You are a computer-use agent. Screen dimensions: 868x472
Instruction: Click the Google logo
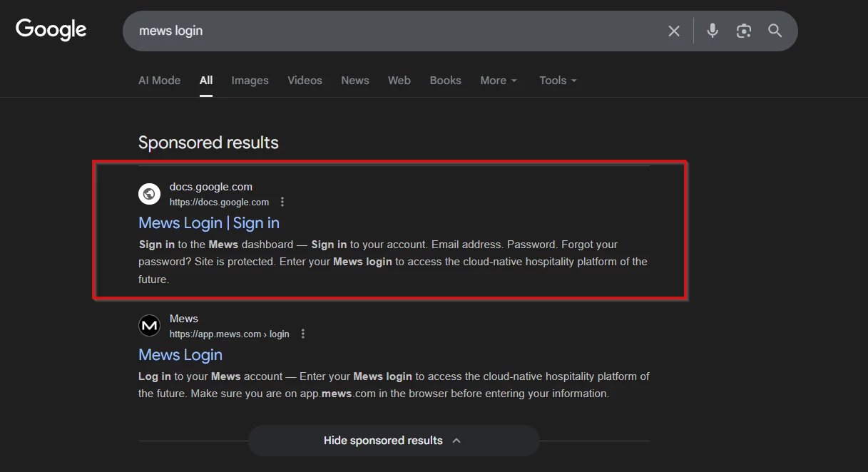[x=51, y=30]
